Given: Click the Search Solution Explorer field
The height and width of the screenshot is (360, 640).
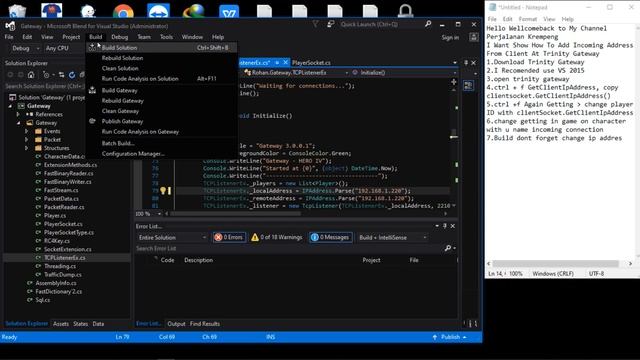Looking at the screenshot, I should click(45, 86).
